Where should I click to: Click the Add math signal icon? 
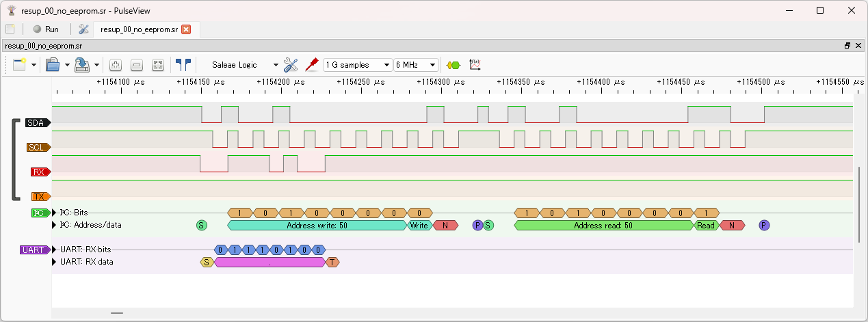[x=475, y=65]
